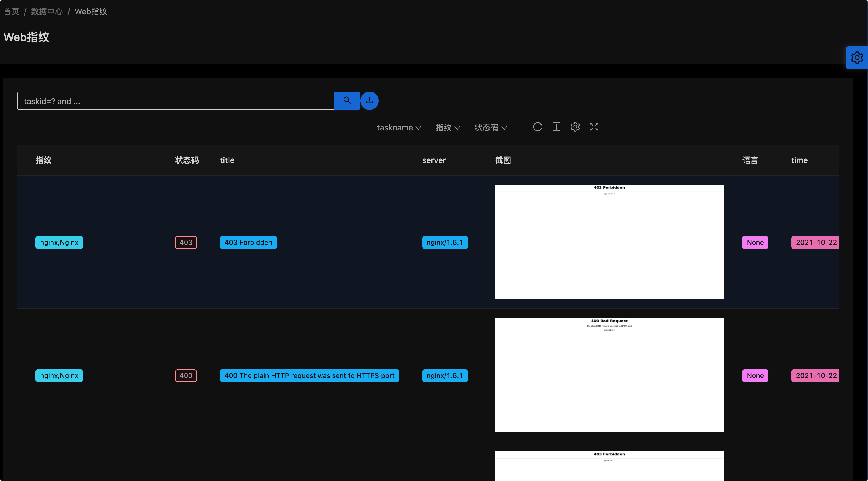Open 数据中心 breadcrumb link
Image resolution: width=868 pixels, height=481 pixels.
(47, 11)
